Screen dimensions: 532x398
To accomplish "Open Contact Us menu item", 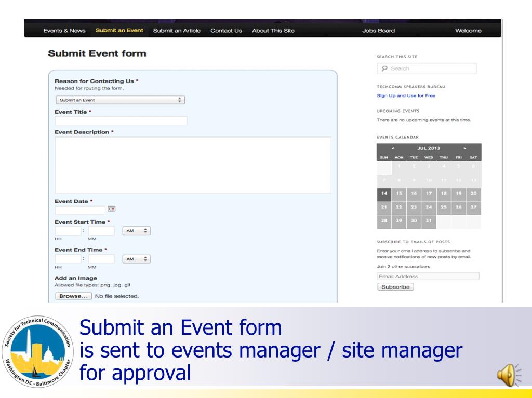I will 226,31.
